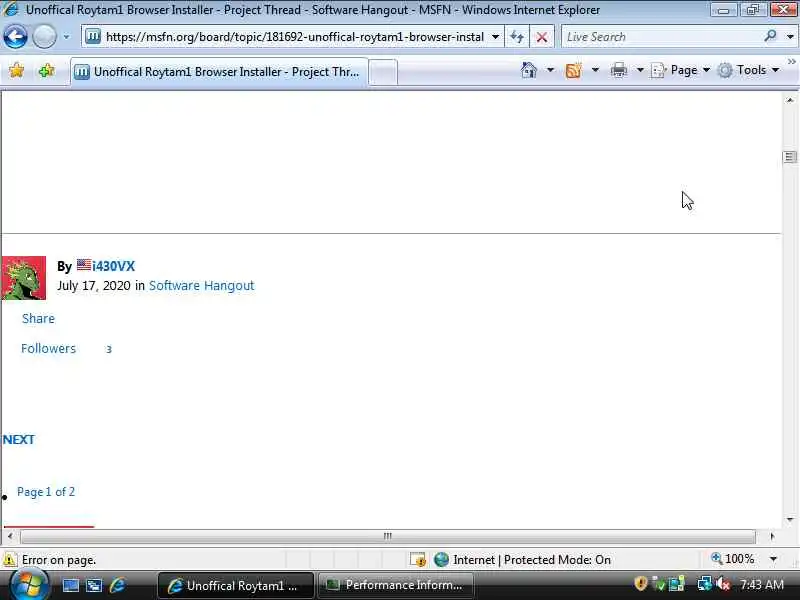
Task: Click the Error on page warning icon
Action: pyautogui.click(x=10, y=560)
